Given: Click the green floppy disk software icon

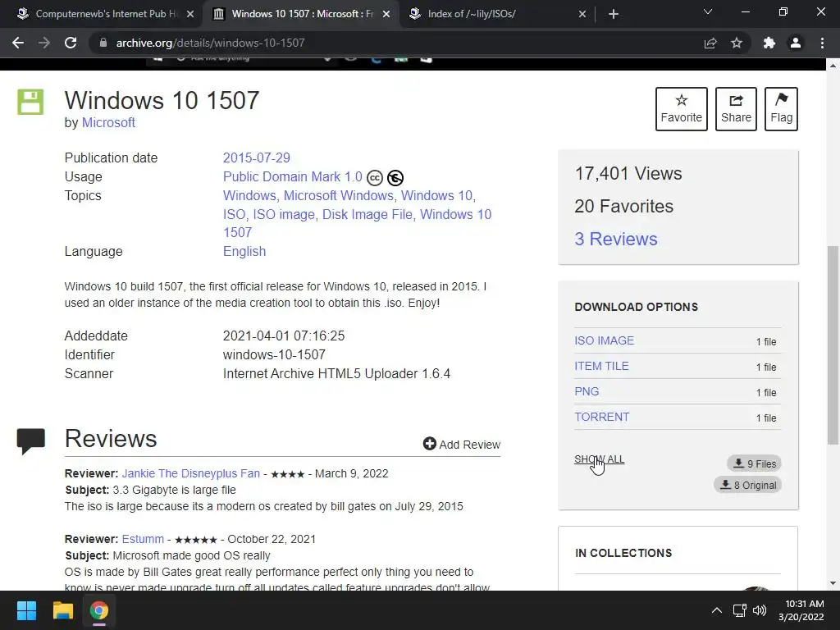Looking at the screenshot, I should [x=30, y=101].
